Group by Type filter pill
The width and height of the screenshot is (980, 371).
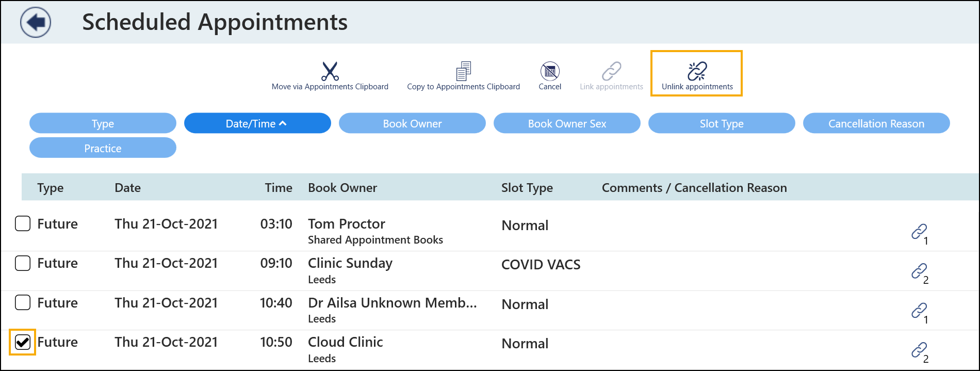pyautogui.click(x=103, y=123)
